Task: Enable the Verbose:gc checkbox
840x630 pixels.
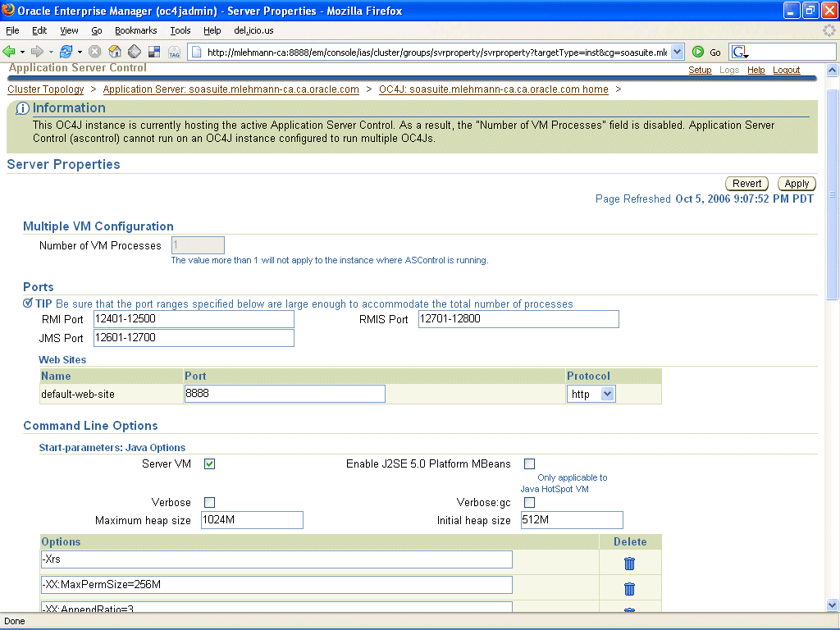Action: pyautogui.click(x=529, y=503)
